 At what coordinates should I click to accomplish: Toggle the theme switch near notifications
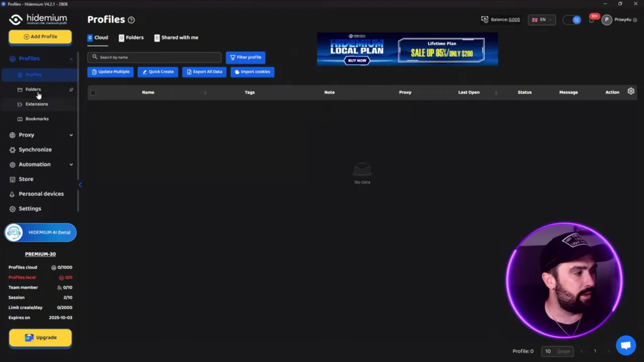tap(574, 19)
